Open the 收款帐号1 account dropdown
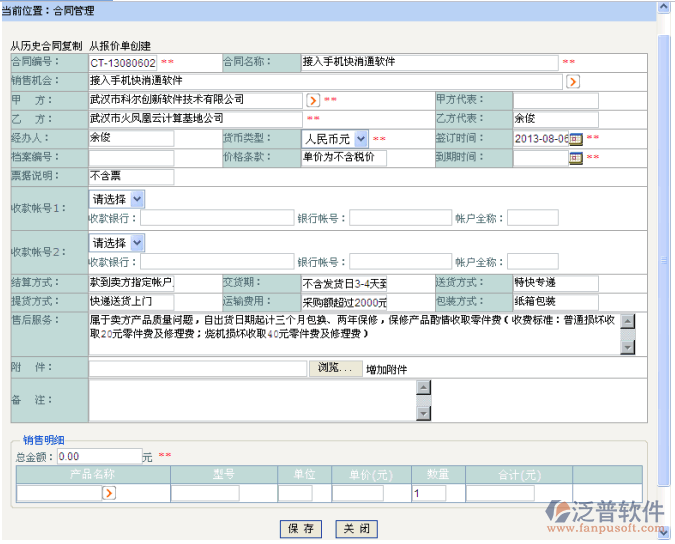Viewport: 675px width, 544px height. 137,199
